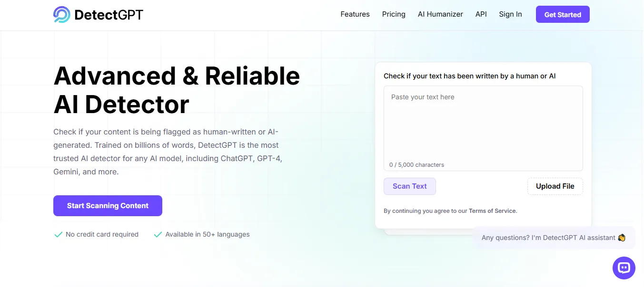Click '0 / 5,000 characters' counter text
The image size is (644, 287).
point(416,165)
